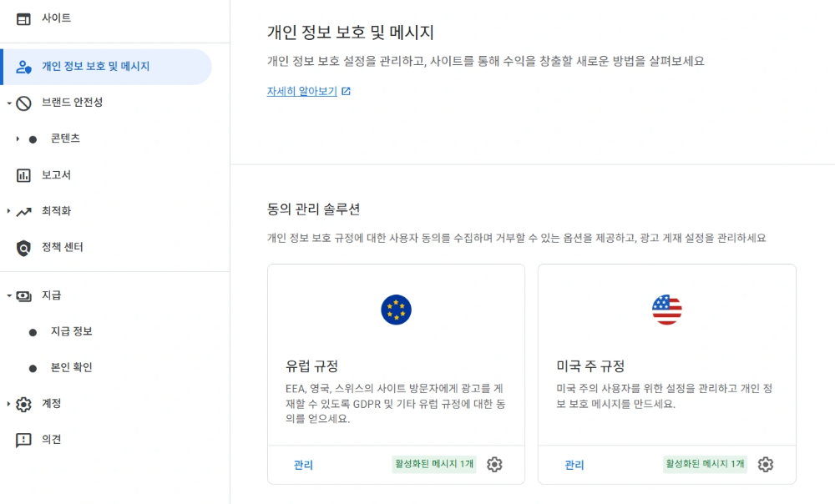
Task: Click the 정책 센터 shield icon
Action: coord(23,248)
